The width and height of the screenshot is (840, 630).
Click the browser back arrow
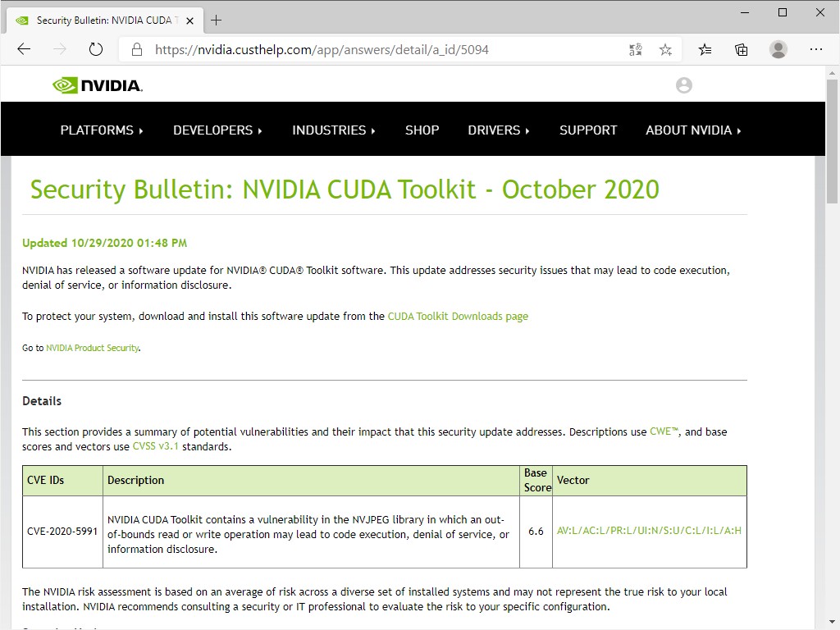[x=24, y=50]
